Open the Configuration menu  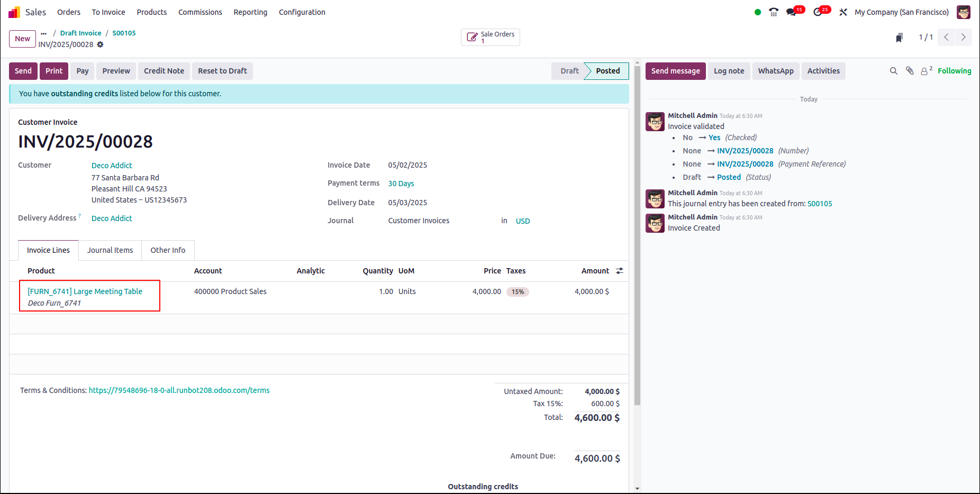click(x=302, y=12)
